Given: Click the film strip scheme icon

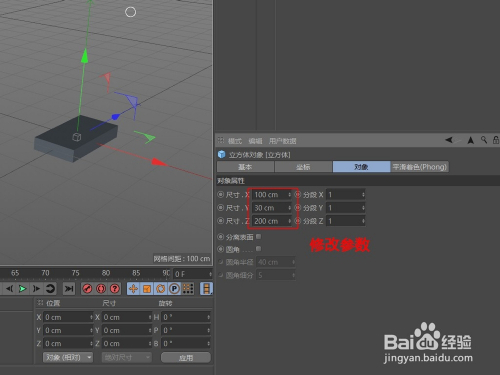Looking at the screenshot, I should click(x=206, y=289).
